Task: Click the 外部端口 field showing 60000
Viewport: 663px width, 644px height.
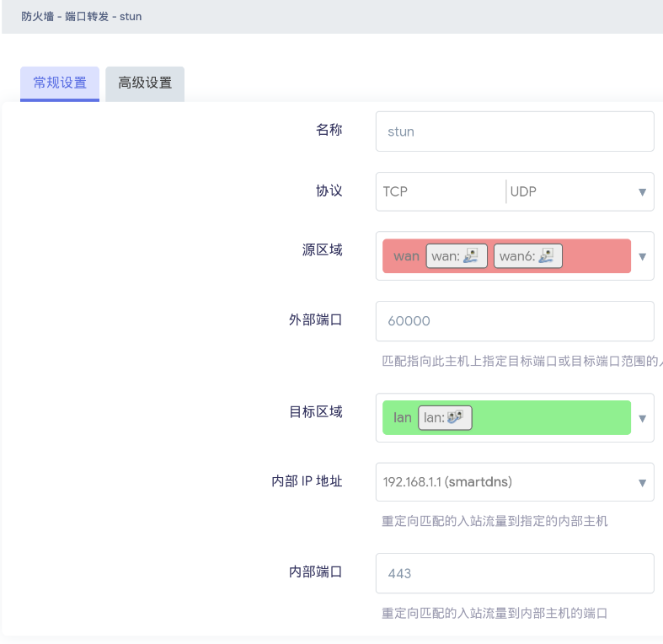Action: pyautogui.click(x=514, y=321)
